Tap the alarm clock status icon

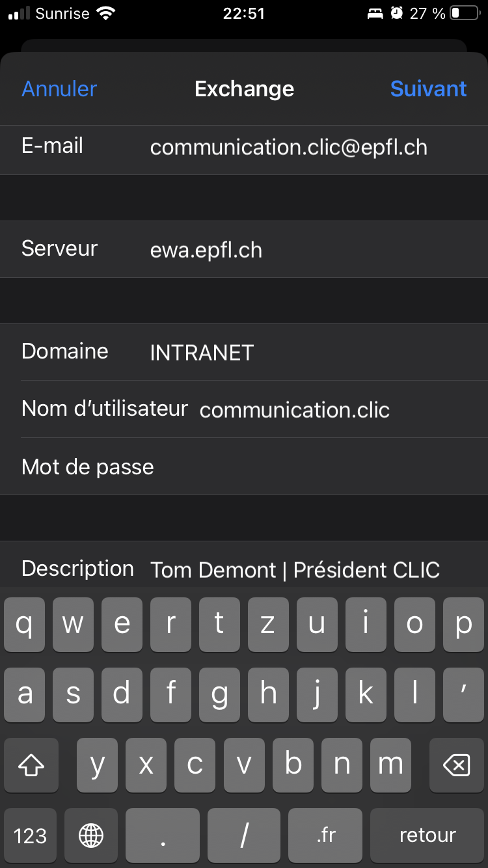click(x=396, y=13)
